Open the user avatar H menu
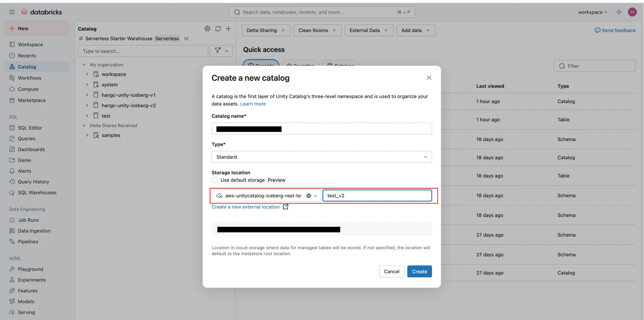 click(x=632, y=12)
